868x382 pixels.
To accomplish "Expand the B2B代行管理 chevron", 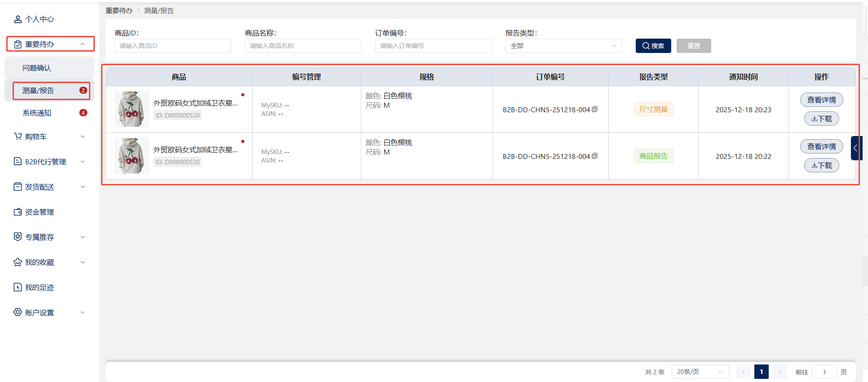I will pos(83,162).
